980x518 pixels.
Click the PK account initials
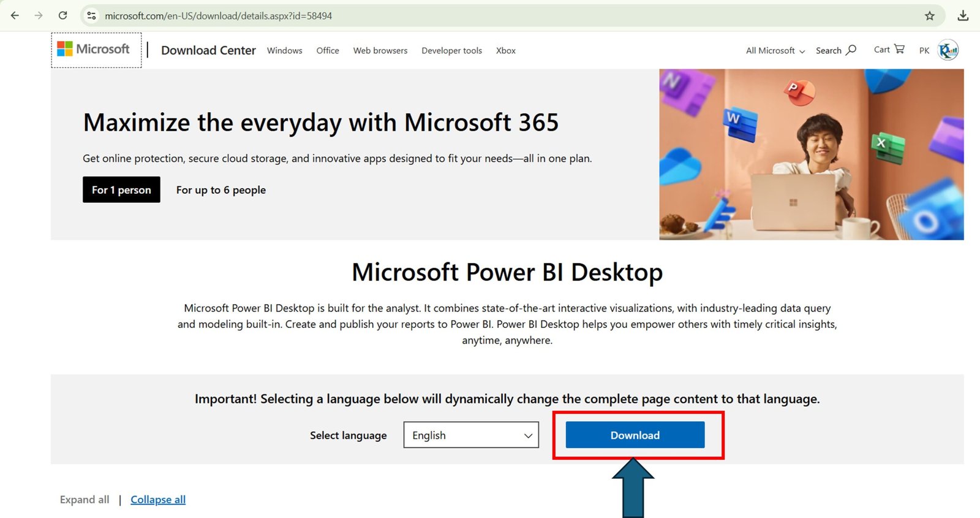coord(924,50)
